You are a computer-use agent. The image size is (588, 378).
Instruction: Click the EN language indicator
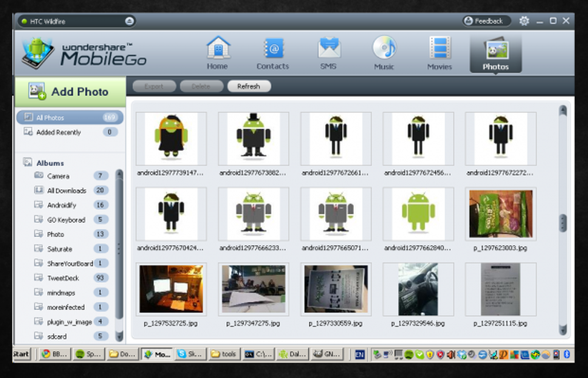pyautogui.click(x=359, y=354)
